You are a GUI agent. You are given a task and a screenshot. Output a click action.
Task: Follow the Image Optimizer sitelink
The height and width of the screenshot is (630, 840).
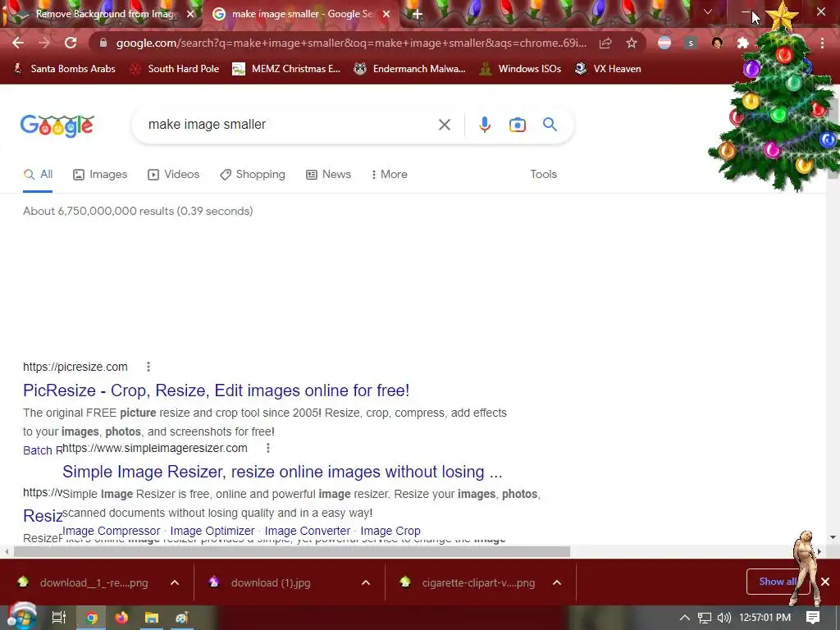pos(212,531)
